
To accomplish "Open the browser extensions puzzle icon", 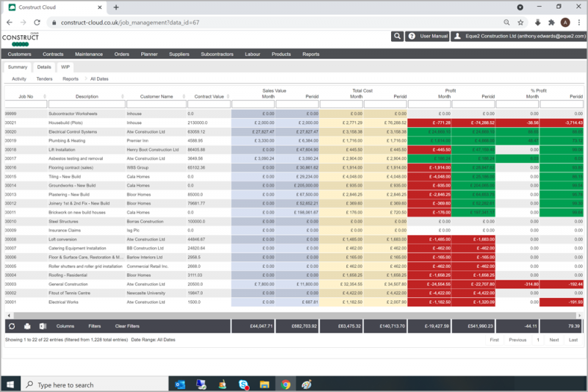I will tap(551, 23).
